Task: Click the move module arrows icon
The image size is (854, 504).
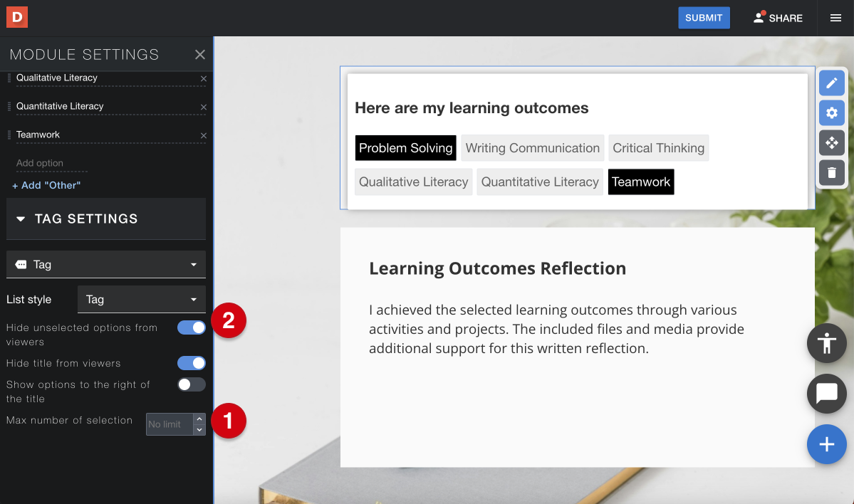Action: click(x=832, y=142)
